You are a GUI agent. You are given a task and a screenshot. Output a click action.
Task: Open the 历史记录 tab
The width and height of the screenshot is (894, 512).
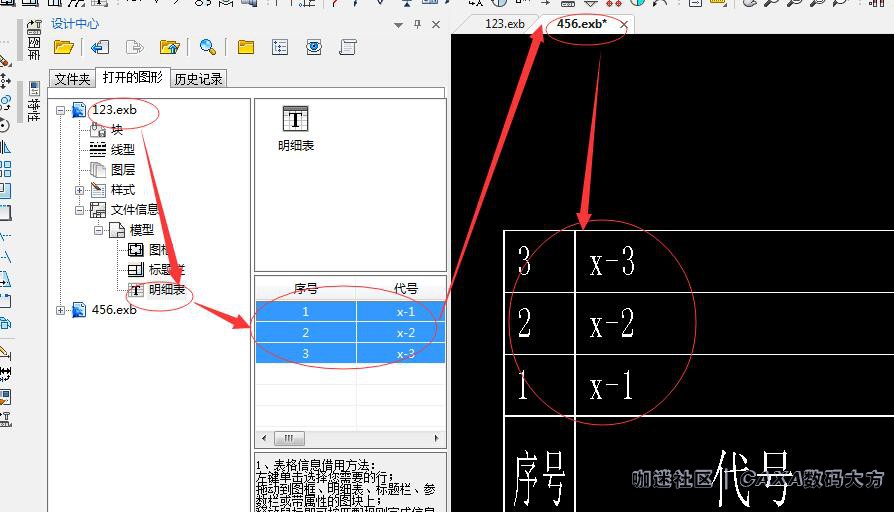199,79
